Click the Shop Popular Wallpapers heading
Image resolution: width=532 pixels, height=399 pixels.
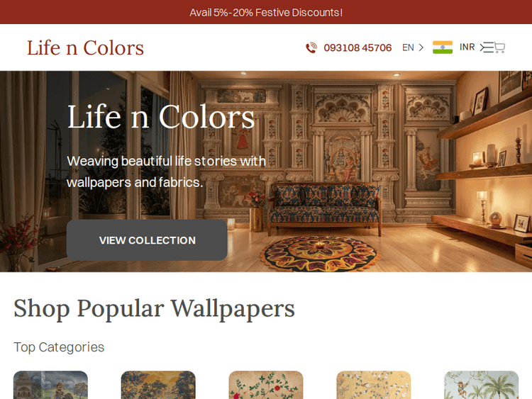click(154, 308)
